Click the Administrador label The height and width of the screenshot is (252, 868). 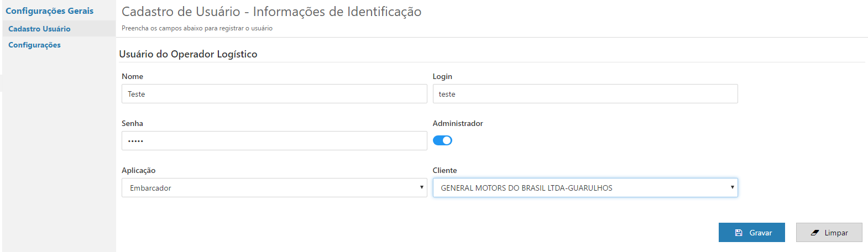pyautogui.click(x=458, y=123)
